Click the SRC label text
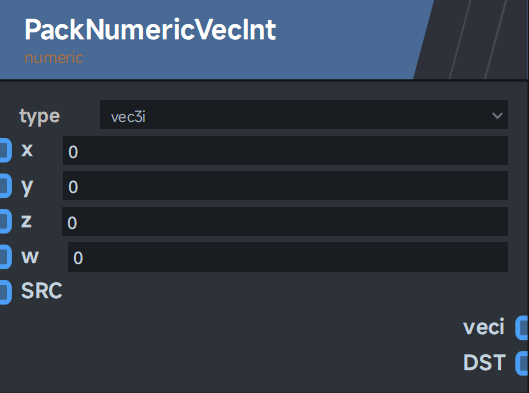The image size is (529, 393). tap(41, 290)
